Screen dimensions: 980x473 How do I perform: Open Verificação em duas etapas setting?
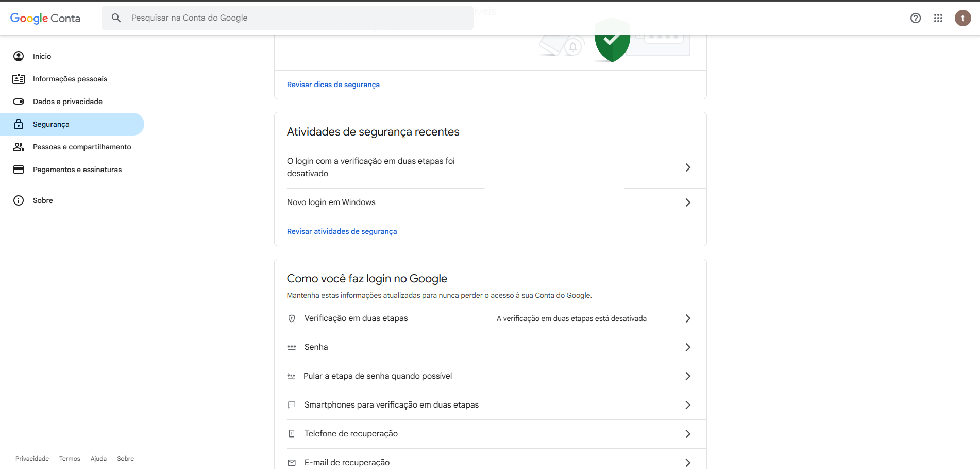click(356, 318)
